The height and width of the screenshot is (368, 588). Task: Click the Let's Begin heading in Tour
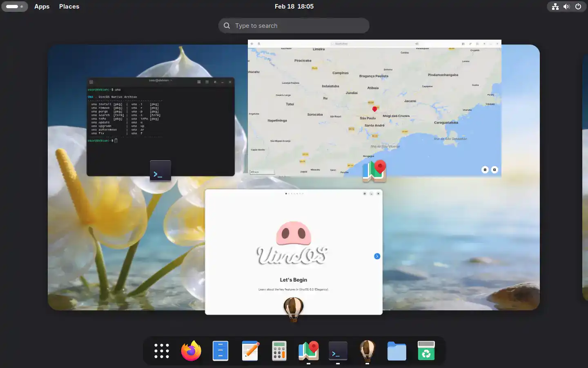(294, 280)
